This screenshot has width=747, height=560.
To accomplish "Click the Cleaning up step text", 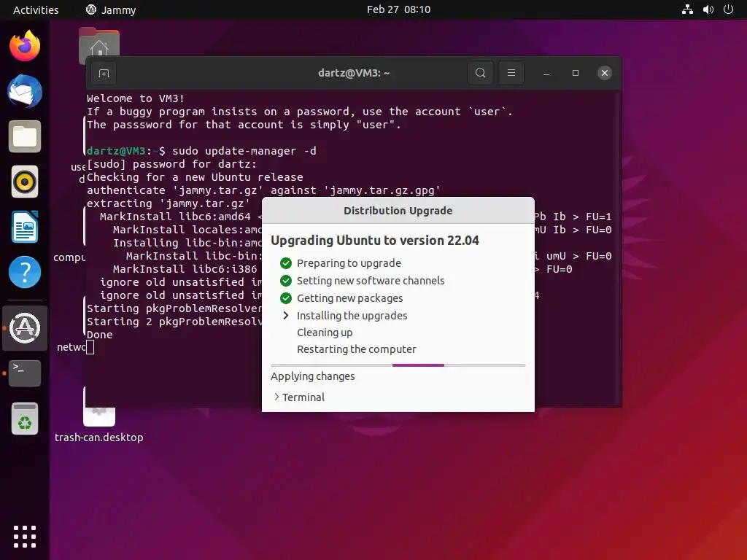I will coord(325,332).
